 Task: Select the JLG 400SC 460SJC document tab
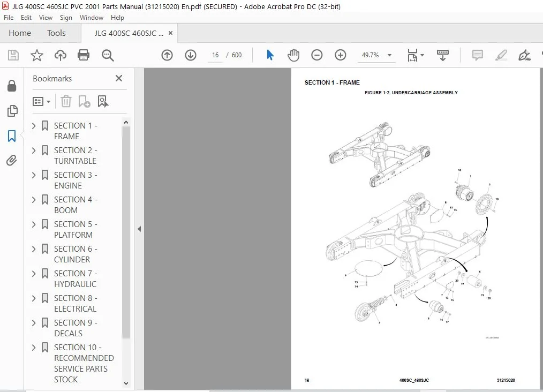point(129,33)
